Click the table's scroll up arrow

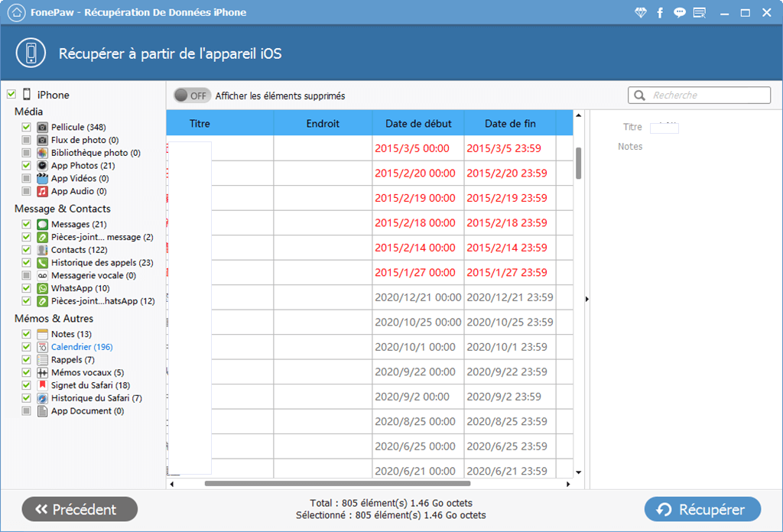(578, 115)
